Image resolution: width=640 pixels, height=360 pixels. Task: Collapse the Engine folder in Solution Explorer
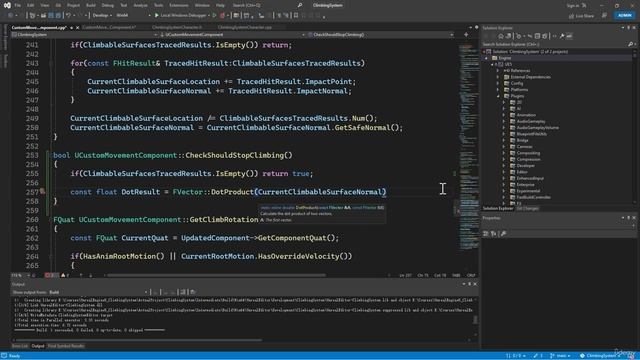coord(487,58)
